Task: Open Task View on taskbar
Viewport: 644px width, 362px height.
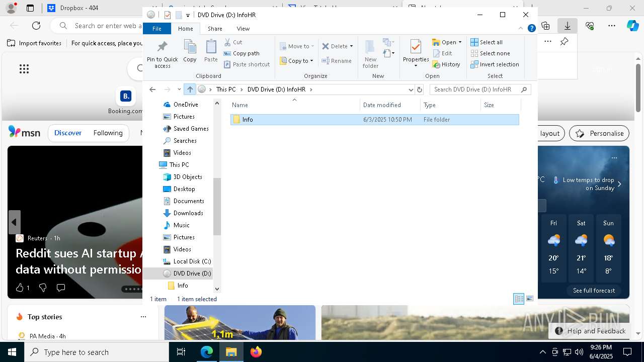Action: (x=181, y=352)
